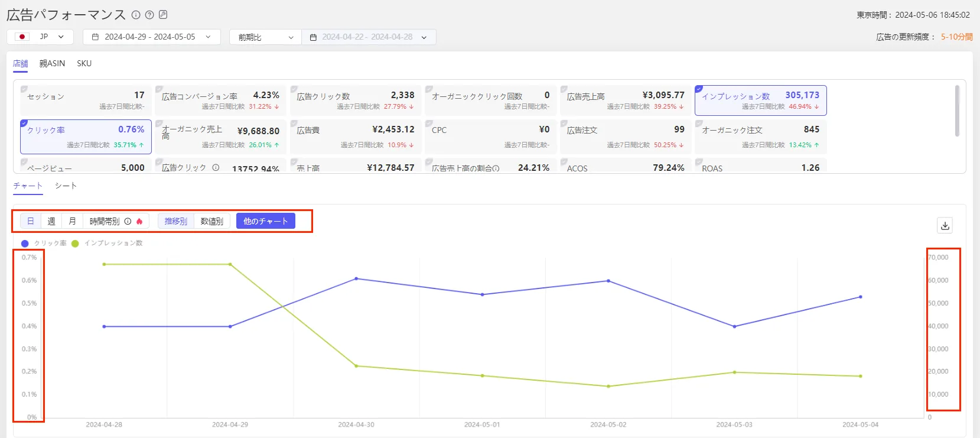This screenshot has height=438, width=980.
Task: Download the chart with the download icon
Action: (x=945, y=225)
